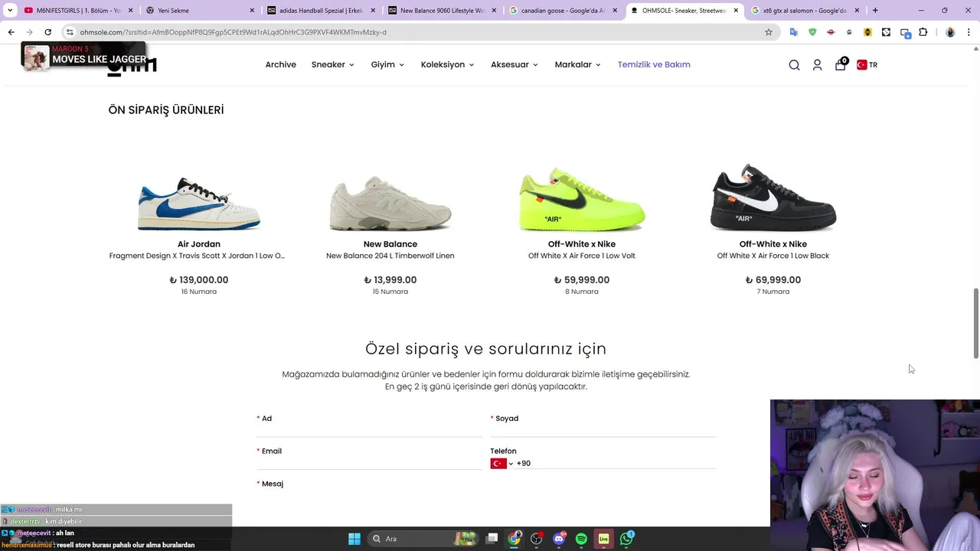Click the ₺ 139,000.00 price
Screen dimensions: 980x551
(199, 280)
